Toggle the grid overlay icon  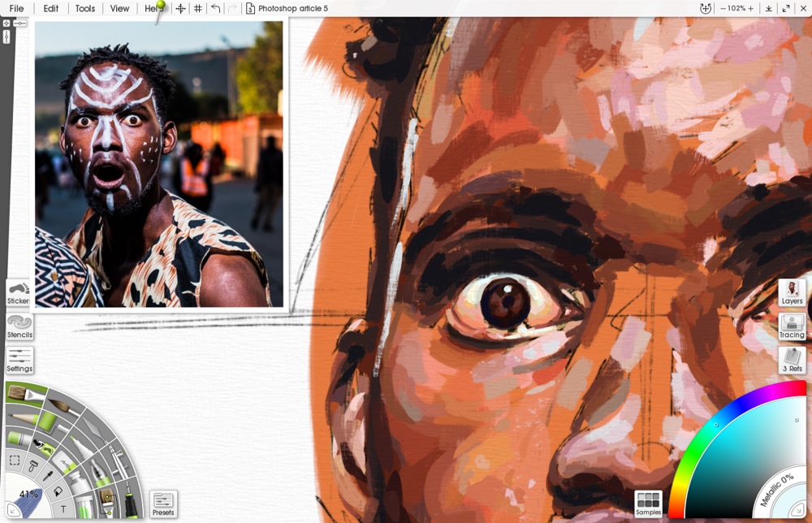(x=198, y=8)
